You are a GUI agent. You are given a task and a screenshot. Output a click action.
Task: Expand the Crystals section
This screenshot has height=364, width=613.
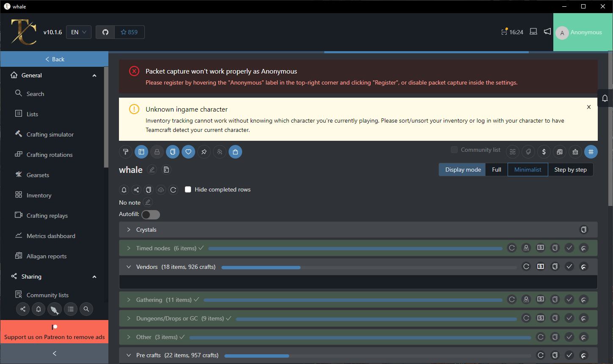coord(129,230)
